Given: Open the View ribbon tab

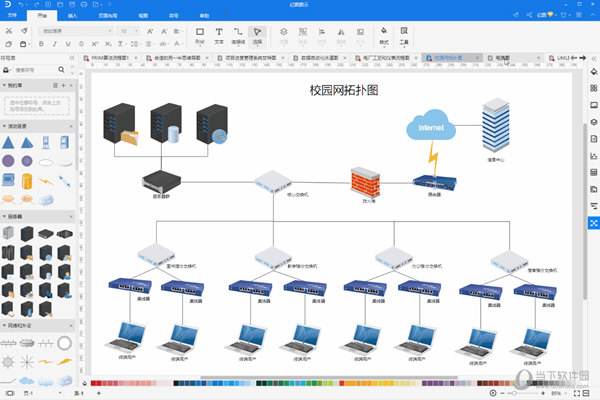Looking at the screenshot, I should tap(143, 15).
